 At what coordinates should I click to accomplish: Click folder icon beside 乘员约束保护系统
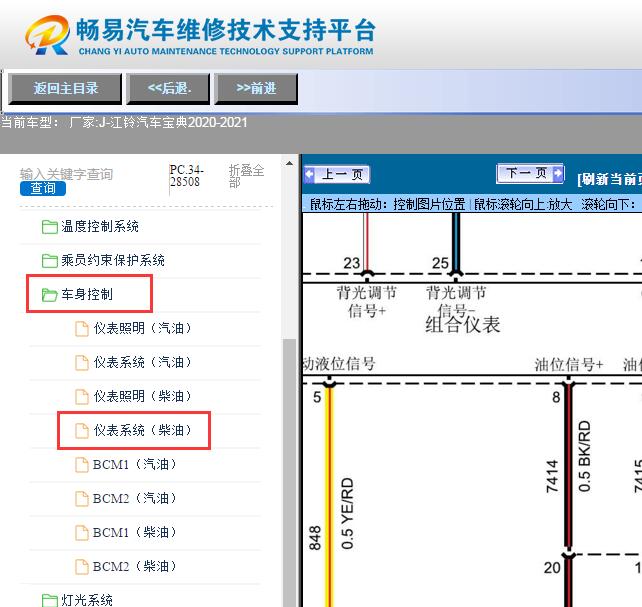tap(50, 261)
